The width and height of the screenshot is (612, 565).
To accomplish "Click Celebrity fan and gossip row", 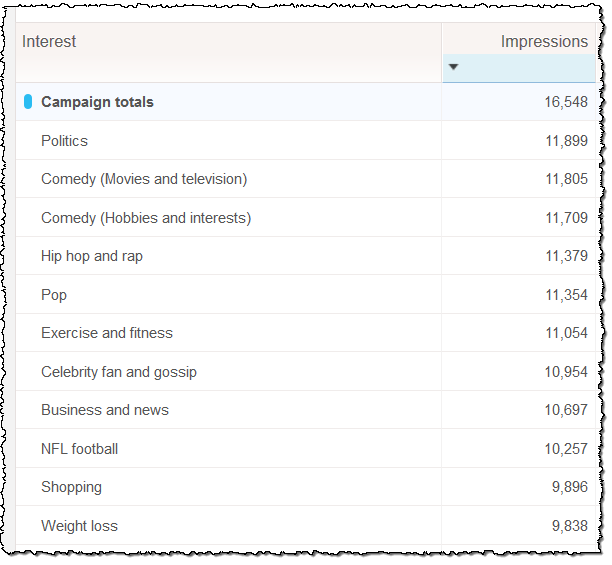I will coord(118,372).
